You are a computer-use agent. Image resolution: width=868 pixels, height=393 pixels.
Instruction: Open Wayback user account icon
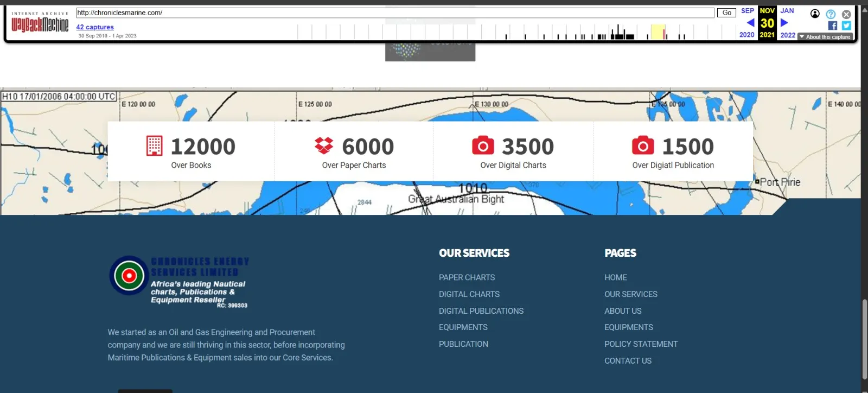pyautogui.click(x=815, y=14)
